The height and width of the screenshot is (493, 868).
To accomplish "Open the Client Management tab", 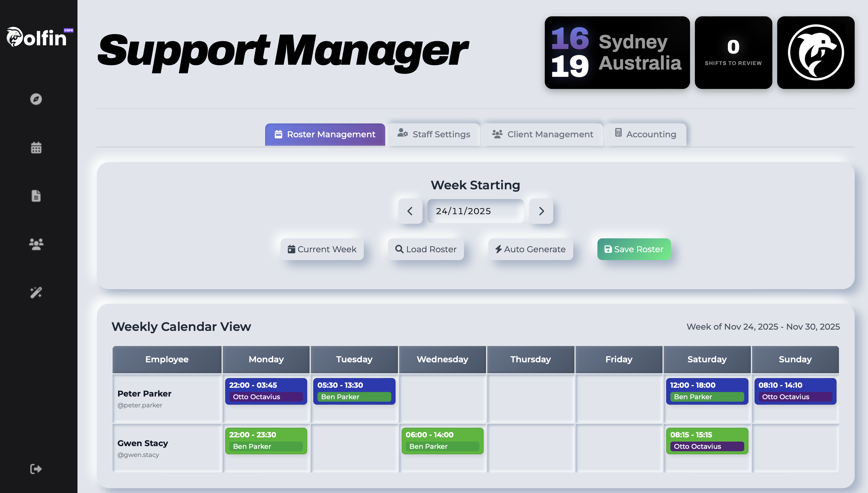I will coord(542,134).
